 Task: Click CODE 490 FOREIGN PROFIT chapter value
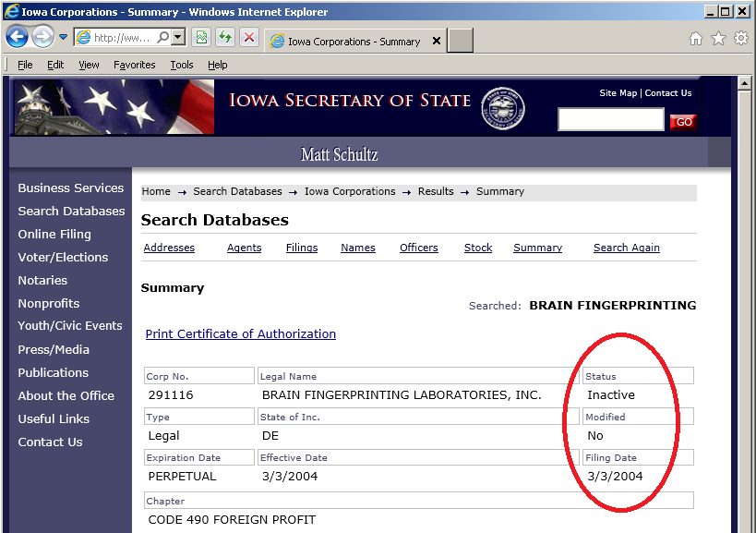point(232,519)
